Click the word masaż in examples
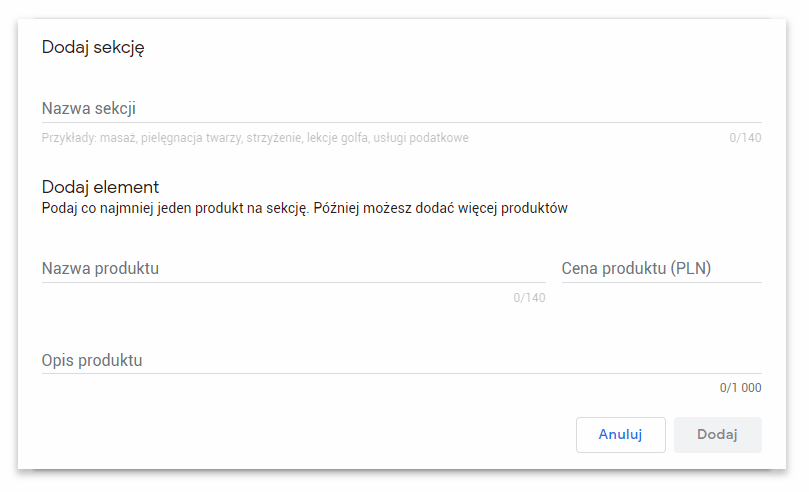Image resolution: width=809 pixels, height=492 pixels. click(119, 138)
